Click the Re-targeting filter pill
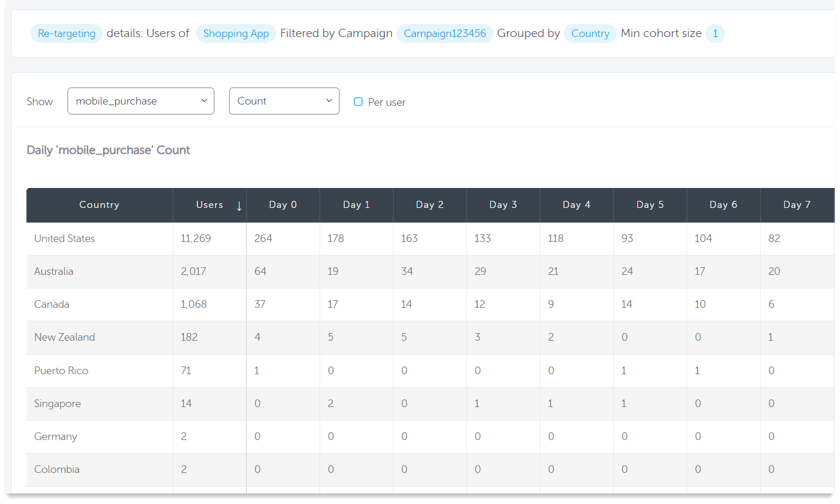 pyautogui.click(x=66, y=33)
